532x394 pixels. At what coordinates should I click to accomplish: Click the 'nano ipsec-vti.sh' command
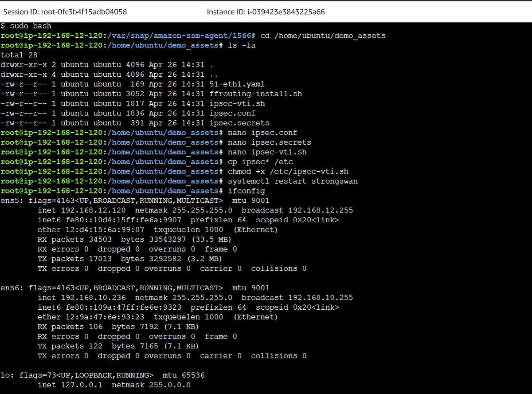coord(267,152)
